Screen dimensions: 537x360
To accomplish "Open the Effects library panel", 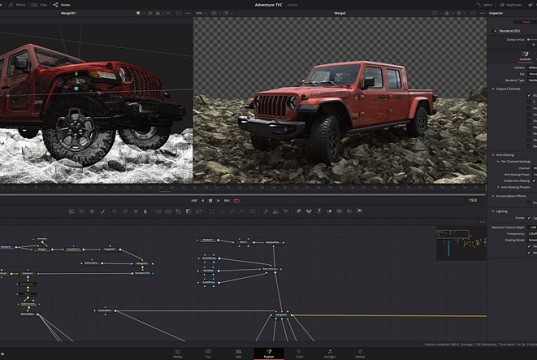I will click(x=16, y=5).
